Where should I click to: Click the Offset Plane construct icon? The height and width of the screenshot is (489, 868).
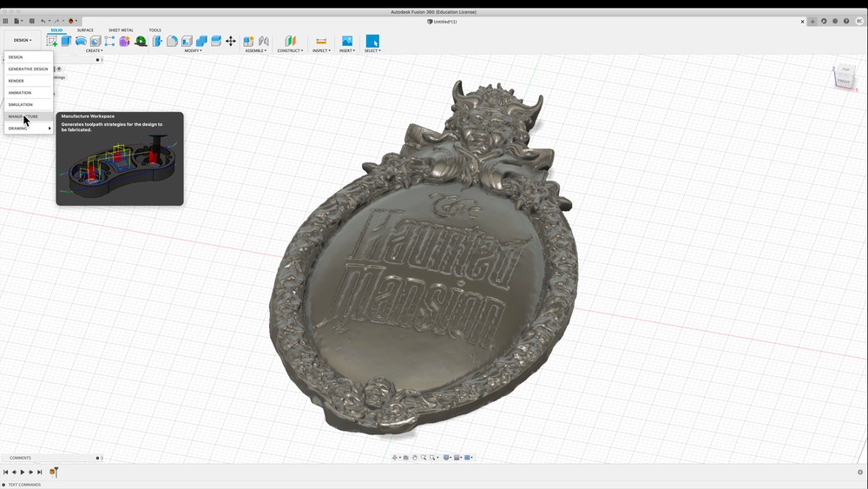pyautogui.click(x=290, y=41)
